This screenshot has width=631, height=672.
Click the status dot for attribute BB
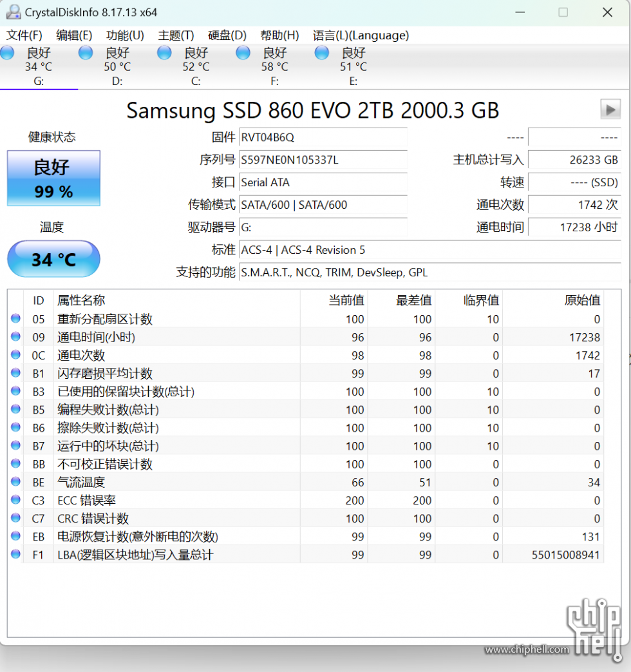(16, 463)
